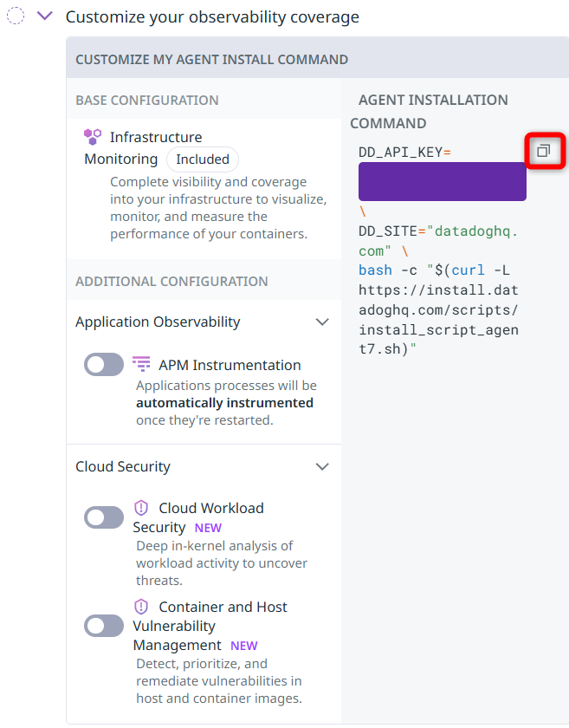
Task: Turn on Container and Host Vulnerability Management
Action: (104, 626)
